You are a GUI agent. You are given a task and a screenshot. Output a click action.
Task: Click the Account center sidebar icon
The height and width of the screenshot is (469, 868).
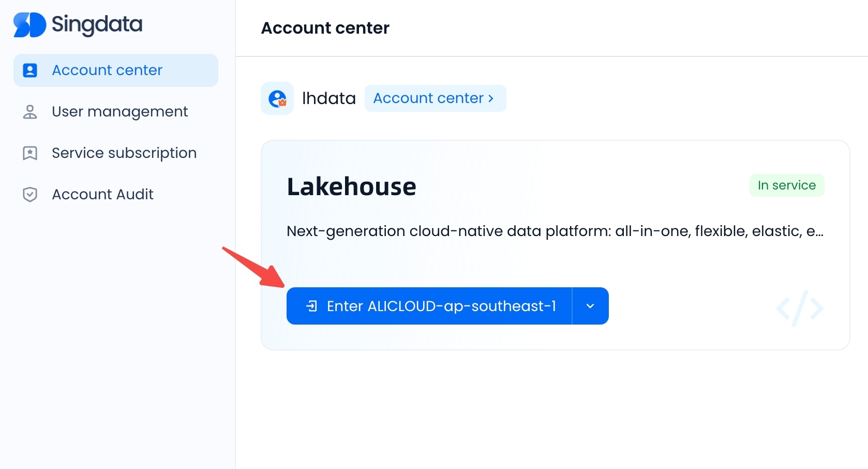30,70
